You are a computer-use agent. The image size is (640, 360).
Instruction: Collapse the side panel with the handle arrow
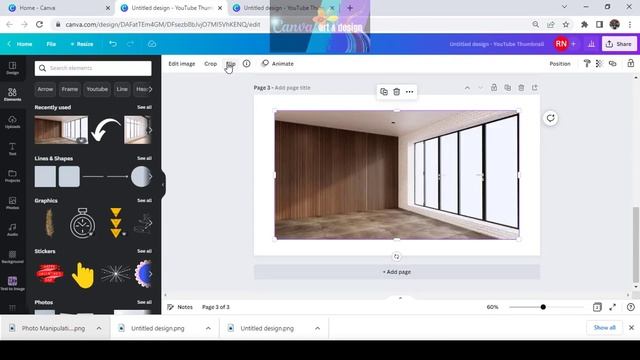click(x=163, y=184)
